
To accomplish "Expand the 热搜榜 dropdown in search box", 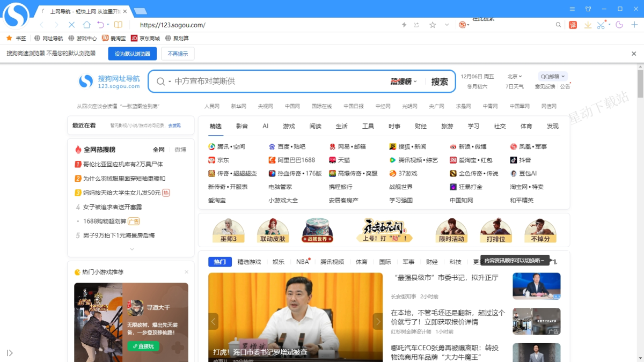I will (404, 82).
